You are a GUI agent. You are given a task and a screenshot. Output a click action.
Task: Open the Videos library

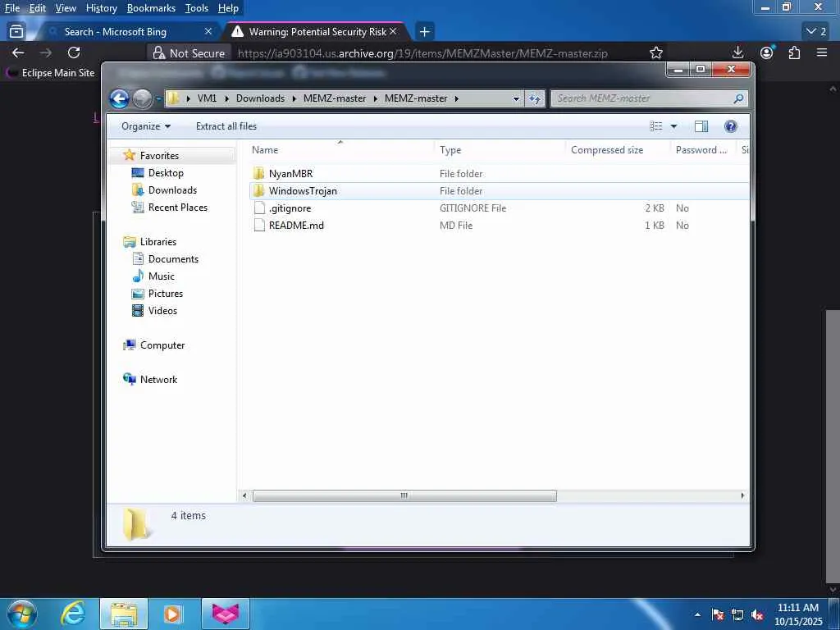click(162, 311)
